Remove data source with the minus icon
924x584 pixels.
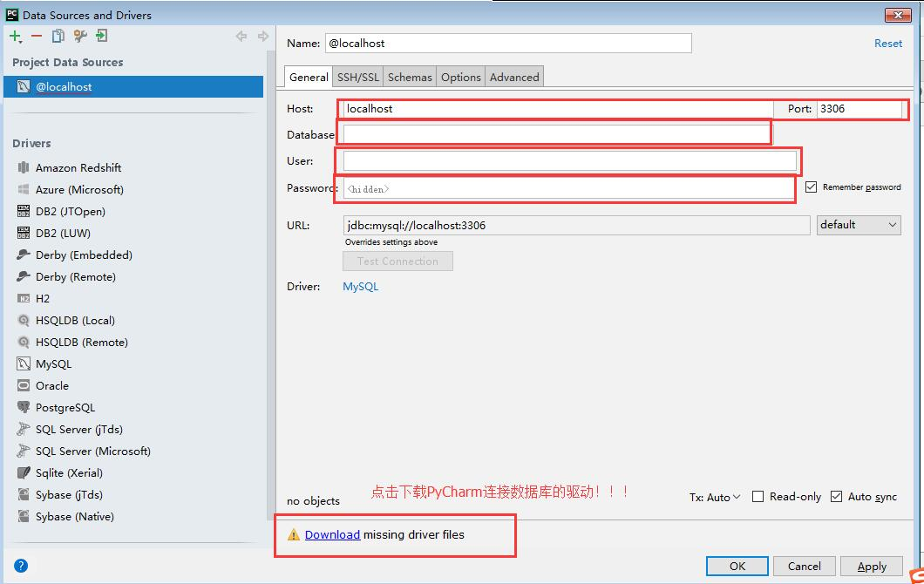[37, 37]
